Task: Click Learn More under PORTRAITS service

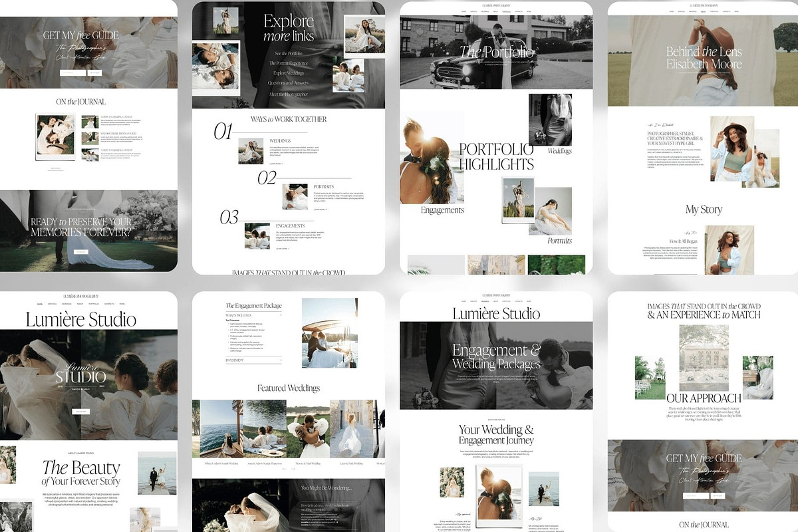Action: tap(319, 209)
